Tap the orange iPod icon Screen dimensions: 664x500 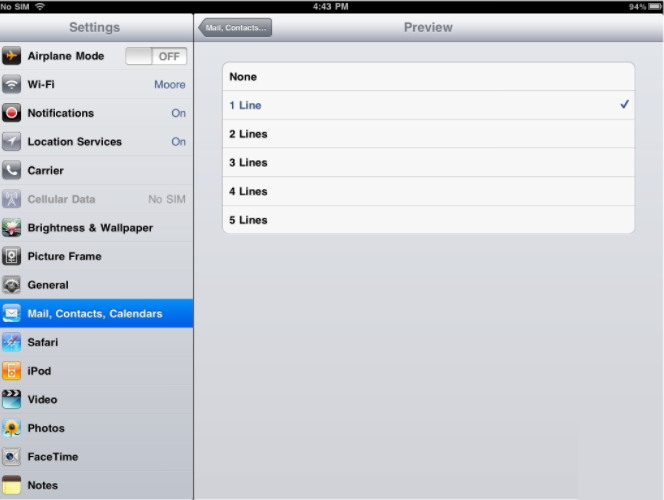click(x=12, y=371)
